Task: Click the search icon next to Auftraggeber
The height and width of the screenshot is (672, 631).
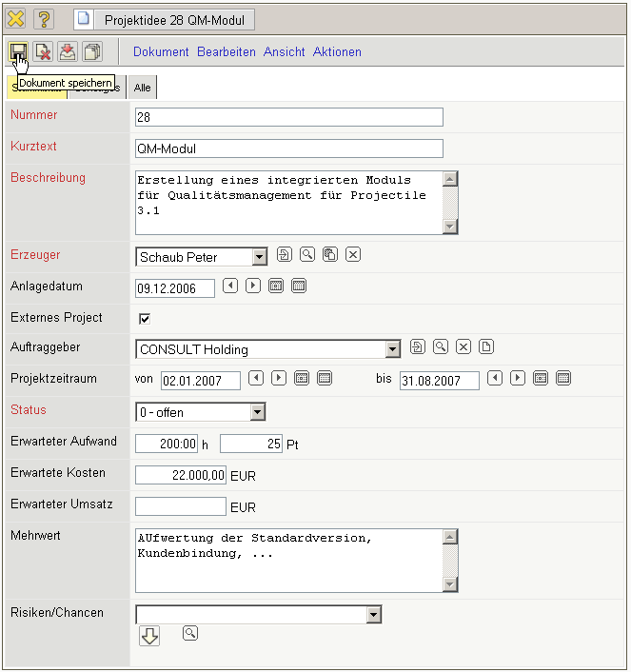Action: pyautogui.click(x=440, y=346)
